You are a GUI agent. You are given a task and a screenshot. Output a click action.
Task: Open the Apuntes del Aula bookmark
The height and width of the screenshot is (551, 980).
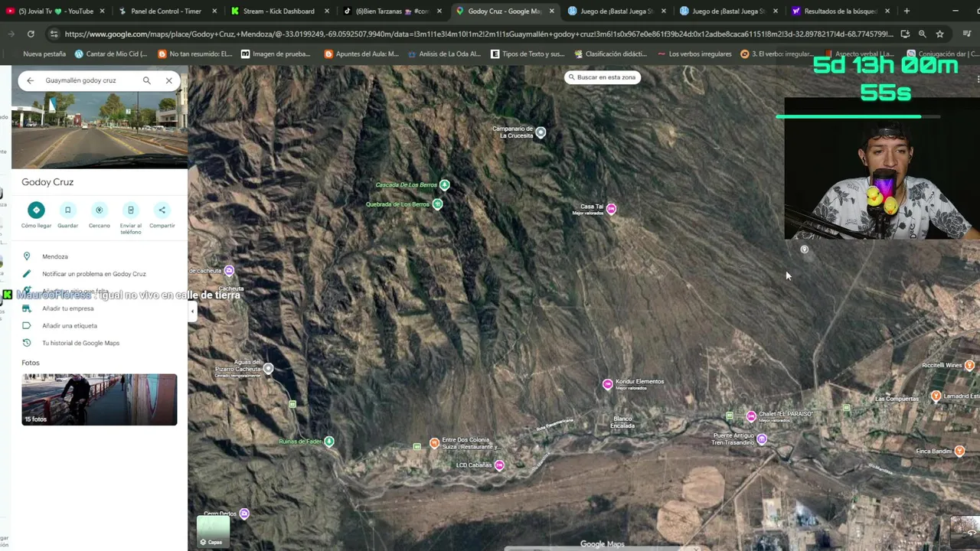361,54
